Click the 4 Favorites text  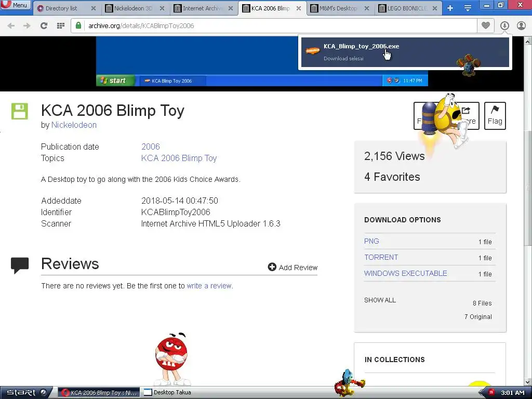coord(392,177)
